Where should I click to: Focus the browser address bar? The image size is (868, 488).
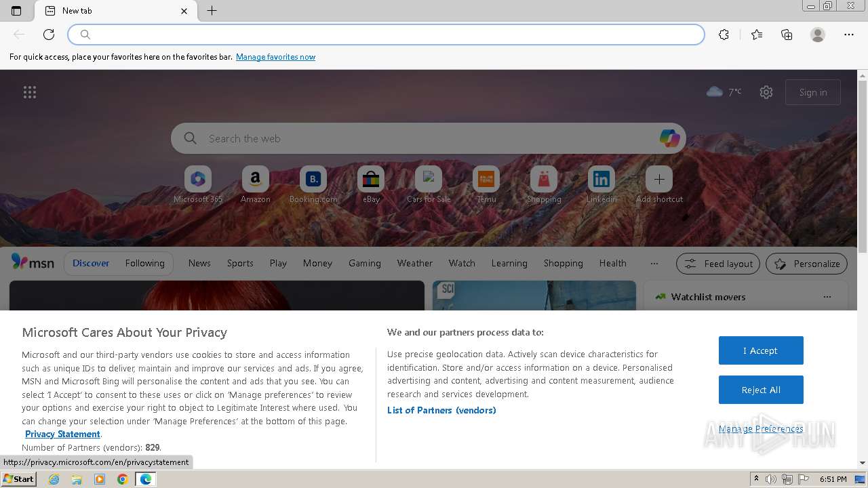(387, 35)
